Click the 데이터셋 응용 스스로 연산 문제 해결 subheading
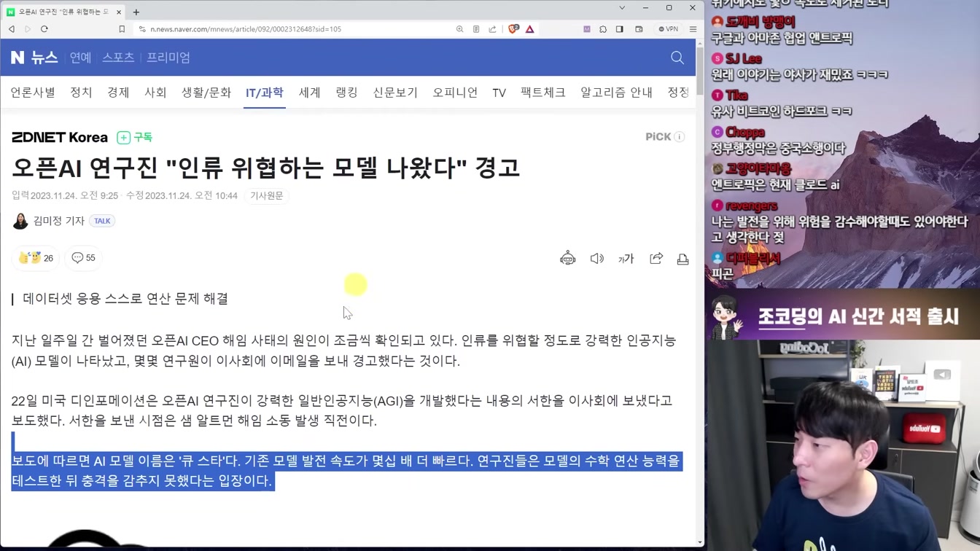The height and width of the screenshot is (551, 980). (x=125, y=299)
